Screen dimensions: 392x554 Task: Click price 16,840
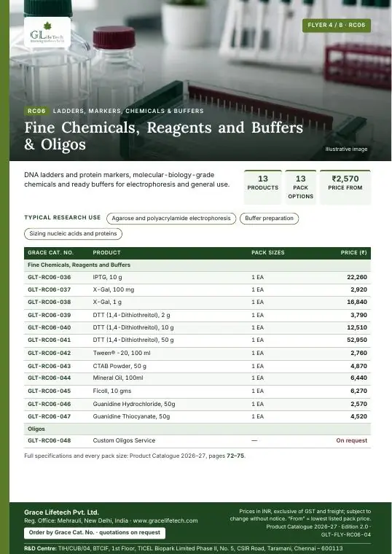(357, 302)
